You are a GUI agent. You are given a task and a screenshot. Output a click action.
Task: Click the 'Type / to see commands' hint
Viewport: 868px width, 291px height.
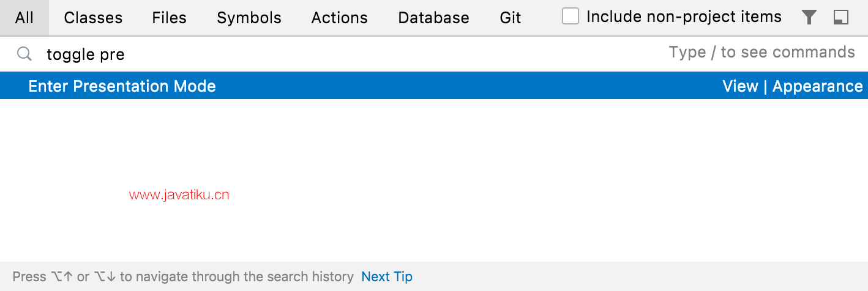pyautogui.click(x=761, y=53)
